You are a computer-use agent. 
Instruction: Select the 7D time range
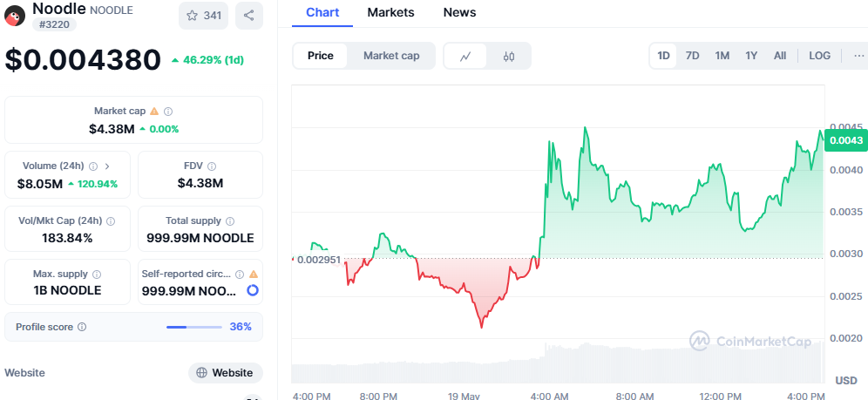coord(692,55)
